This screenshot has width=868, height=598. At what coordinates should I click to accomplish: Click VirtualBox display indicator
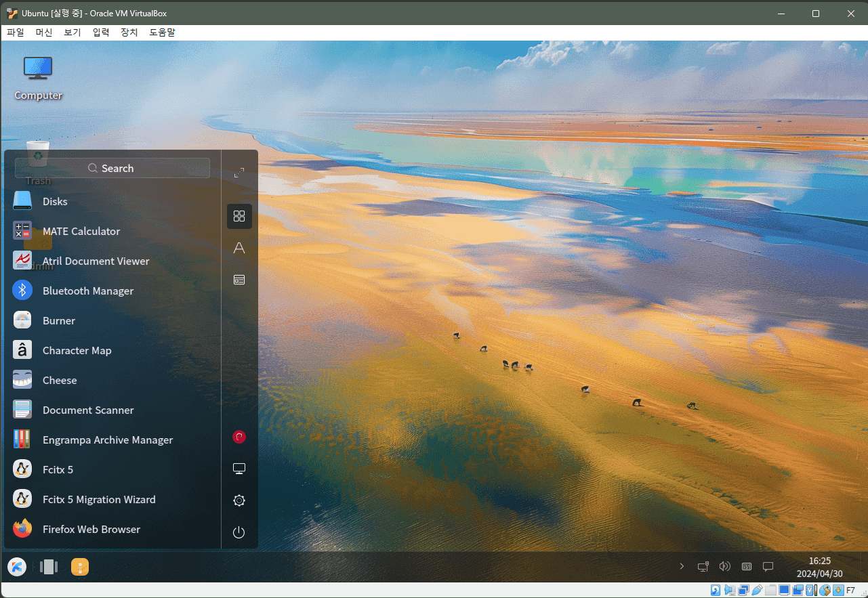pos(784,590)
